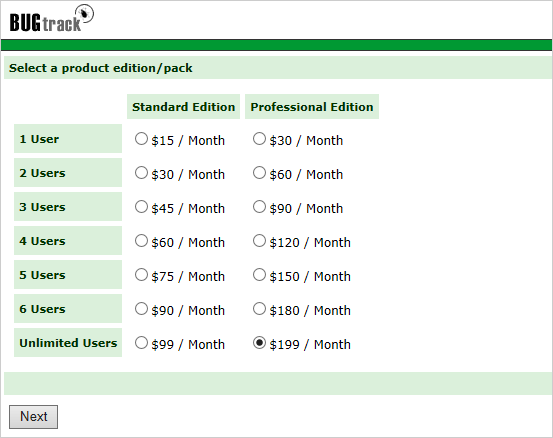Image resolution: width=553 pixels, height=438 pixels.
Task: Select Standard 4 Users $60 plan
Action: (x=141, y=241)
